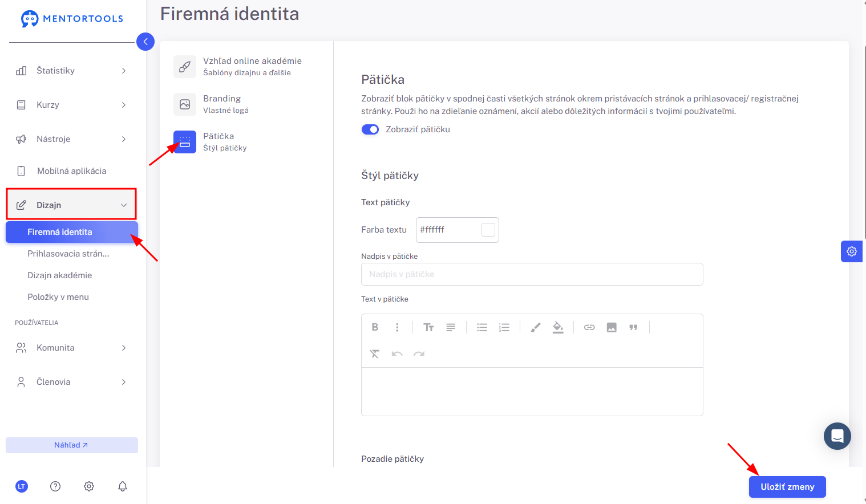Open the chat support bubble

(837, 436)
